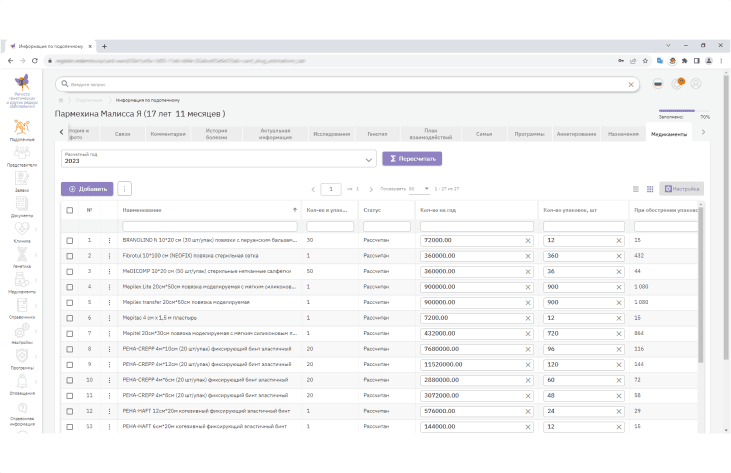Screen dimensions: 731x473
Task: Switch language via Russian flag icon
Action: pos(658,84)
